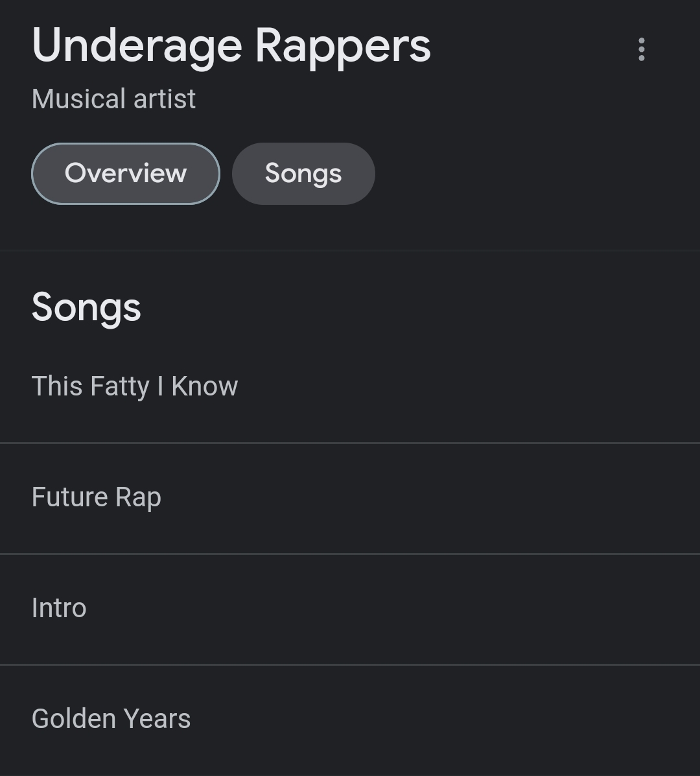700x776 pixels.
Task: Tap the Intro row in Songs
Action: click(x=59, y=608)
